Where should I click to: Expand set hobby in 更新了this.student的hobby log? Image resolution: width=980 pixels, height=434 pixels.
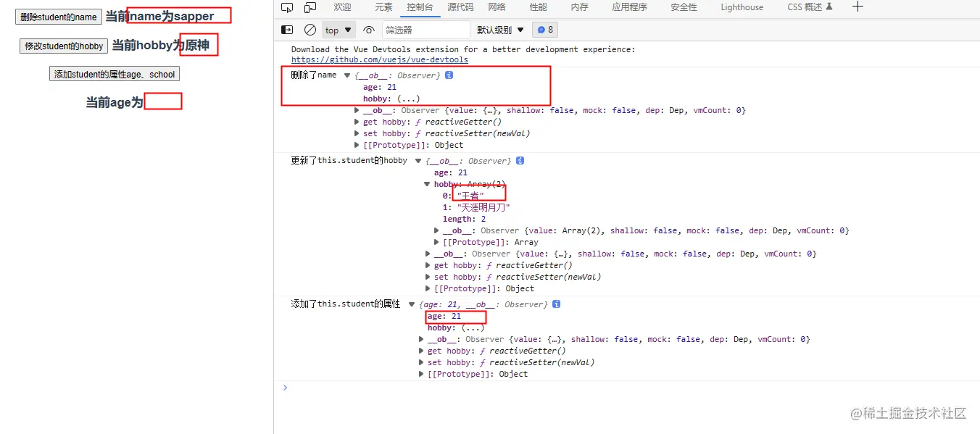click(428, 277)
